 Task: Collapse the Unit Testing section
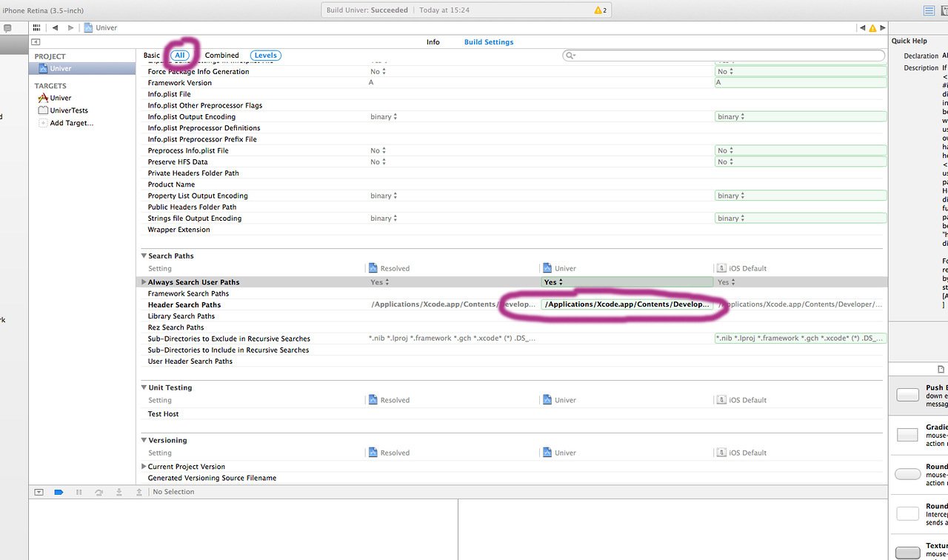(x=144, y=388)
